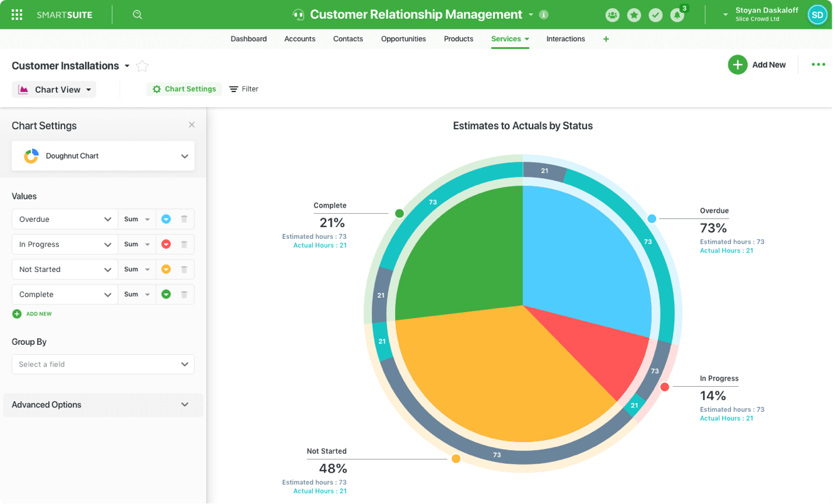Click the info icon beside the title
Image resolution: width=833 pixels, height=504 pixels.
pos(544,14)
